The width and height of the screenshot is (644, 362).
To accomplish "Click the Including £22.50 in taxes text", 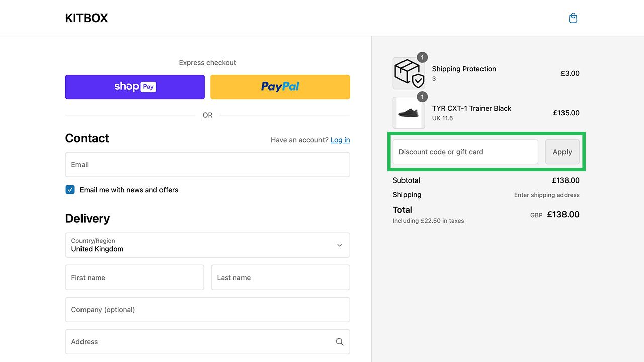I will coord(429,221).
